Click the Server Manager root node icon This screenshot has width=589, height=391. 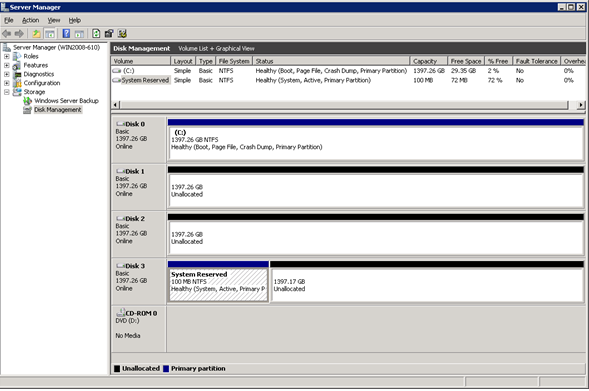pyautogui.click(x=7, y=47)
